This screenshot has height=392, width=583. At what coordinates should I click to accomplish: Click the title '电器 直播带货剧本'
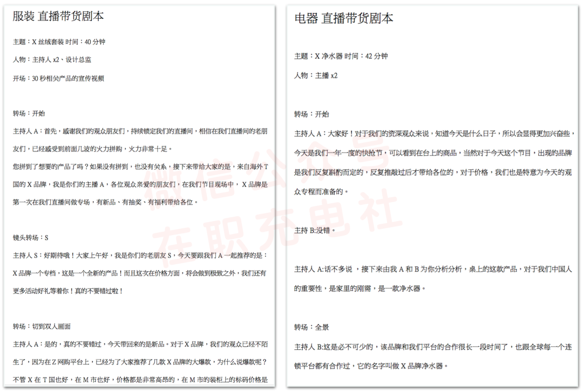[343, 18]
